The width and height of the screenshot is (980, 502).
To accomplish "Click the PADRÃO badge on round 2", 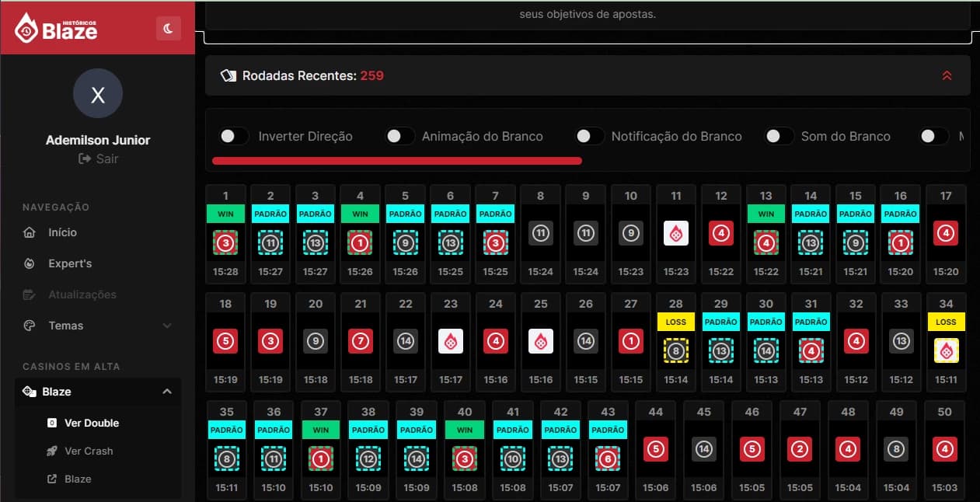I will pos(270,214).
